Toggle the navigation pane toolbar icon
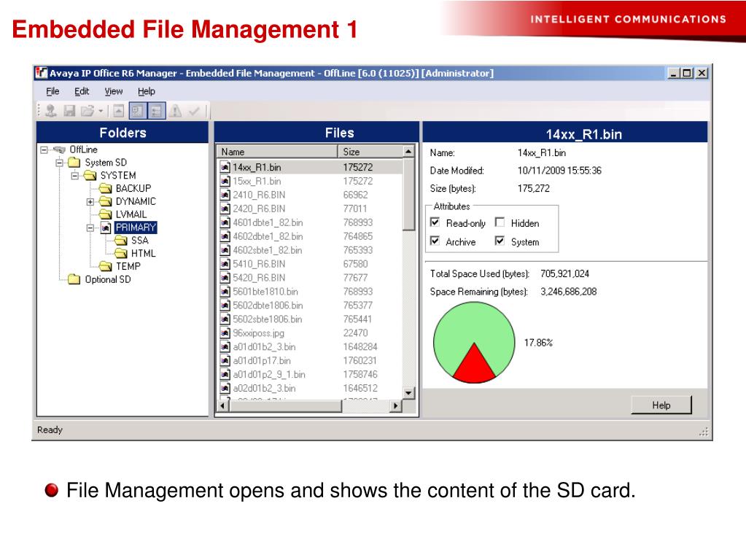 point(138,111)
